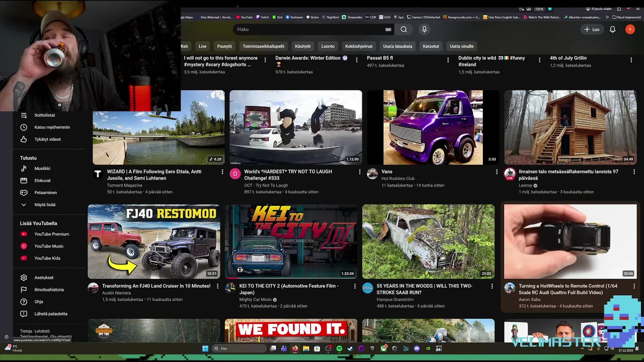644x362 pixels.
Task: Select the Kokkiohjelmat filter chip
Action: click(x=359, y=46)
